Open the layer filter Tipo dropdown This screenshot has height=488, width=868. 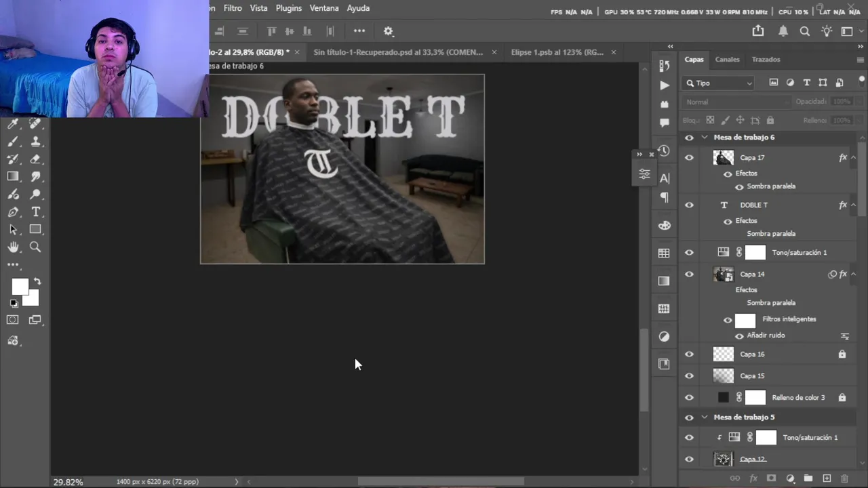[x=719, y=83]
